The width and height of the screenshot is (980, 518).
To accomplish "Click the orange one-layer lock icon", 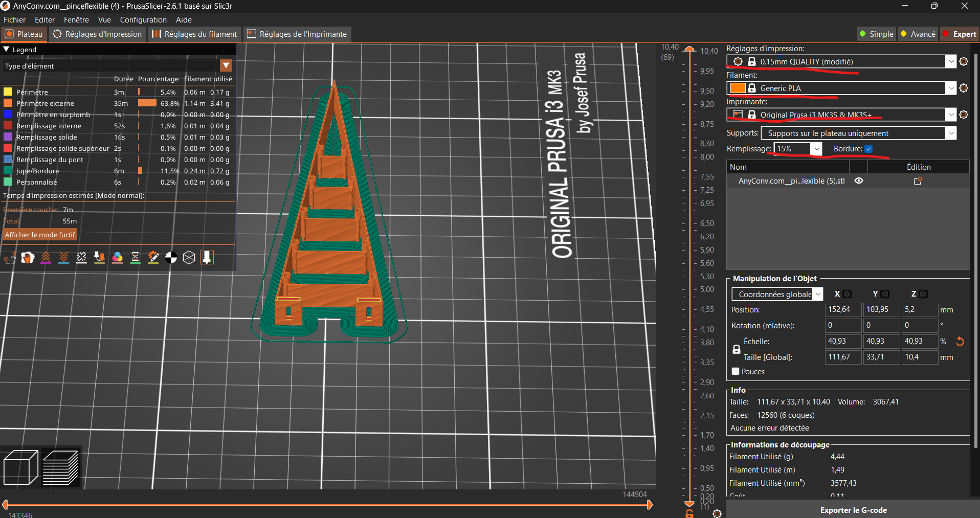I will pyautogui.click(x=689, y=514).
